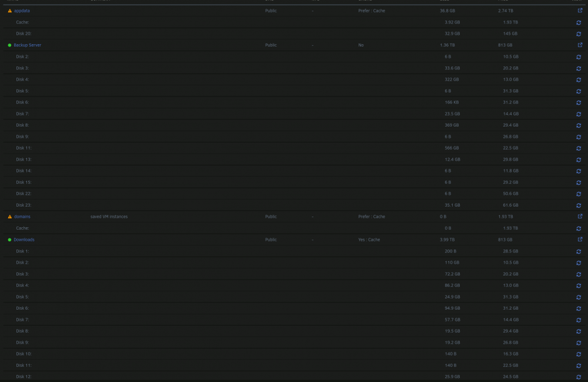Recompute the Disk 7 row showing 57.7 GB

tap(579, 320)
